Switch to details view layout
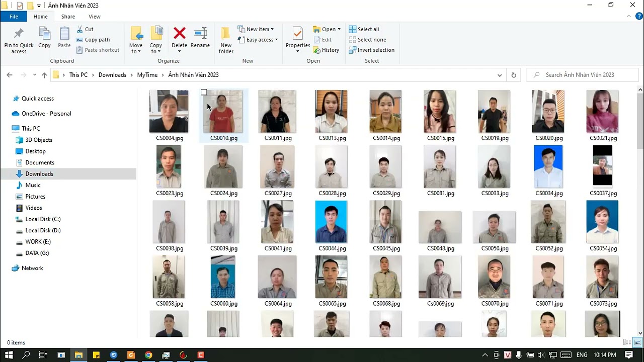 point(627,342)
